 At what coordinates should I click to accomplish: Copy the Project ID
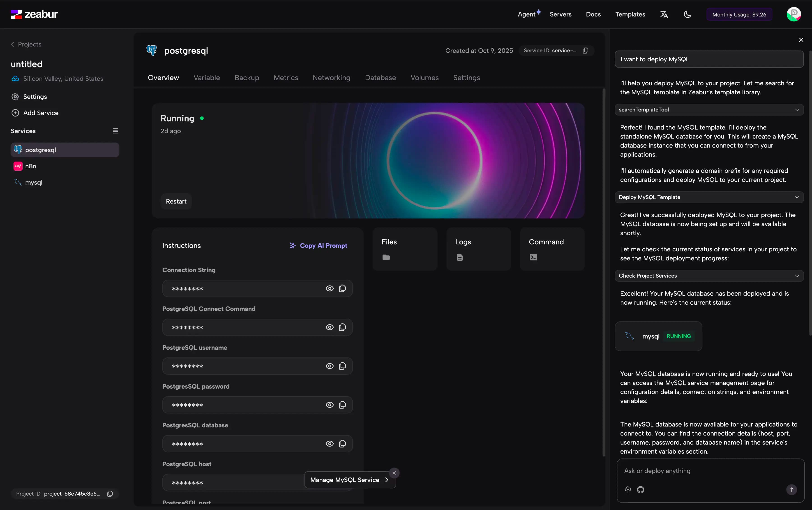(110, 494)
